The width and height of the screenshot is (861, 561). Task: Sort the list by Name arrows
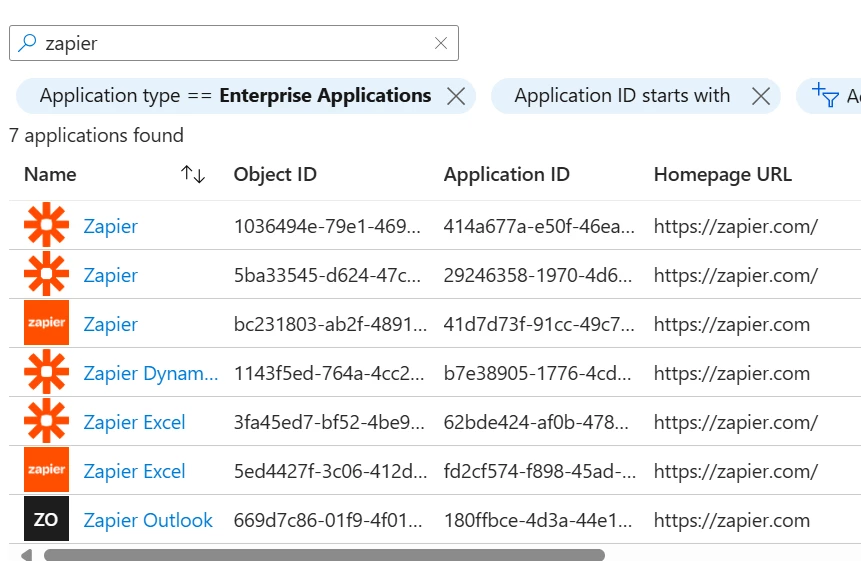[193, 175]
